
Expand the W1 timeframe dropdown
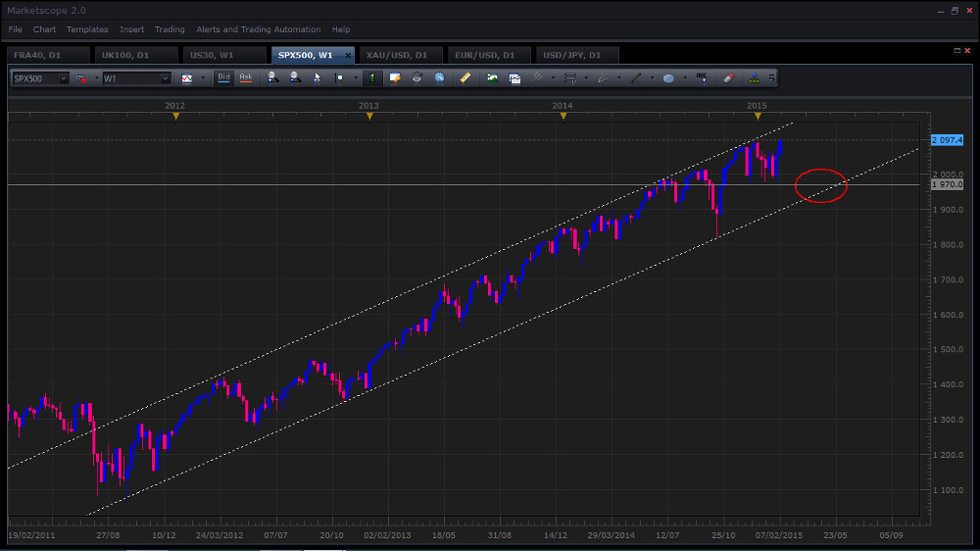(x=165, y=78)
